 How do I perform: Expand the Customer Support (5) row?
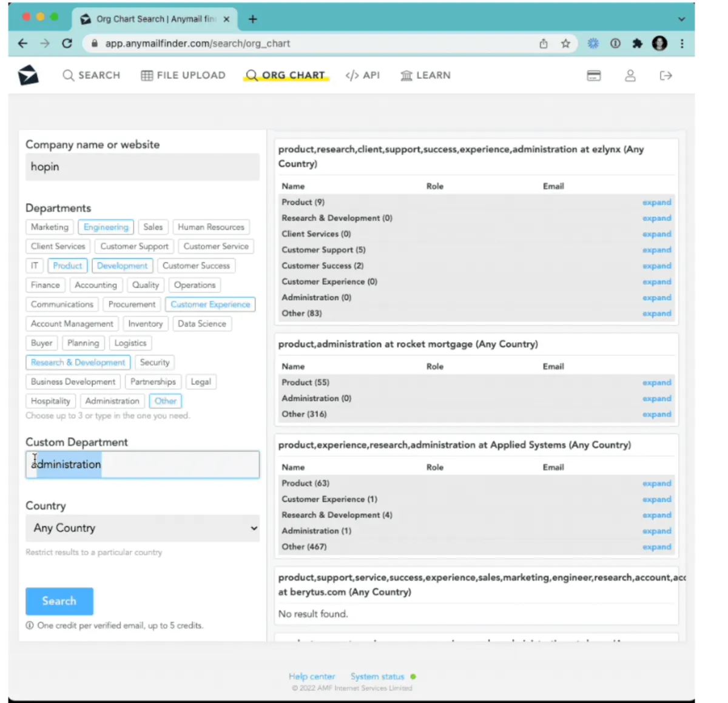point(657,250)
